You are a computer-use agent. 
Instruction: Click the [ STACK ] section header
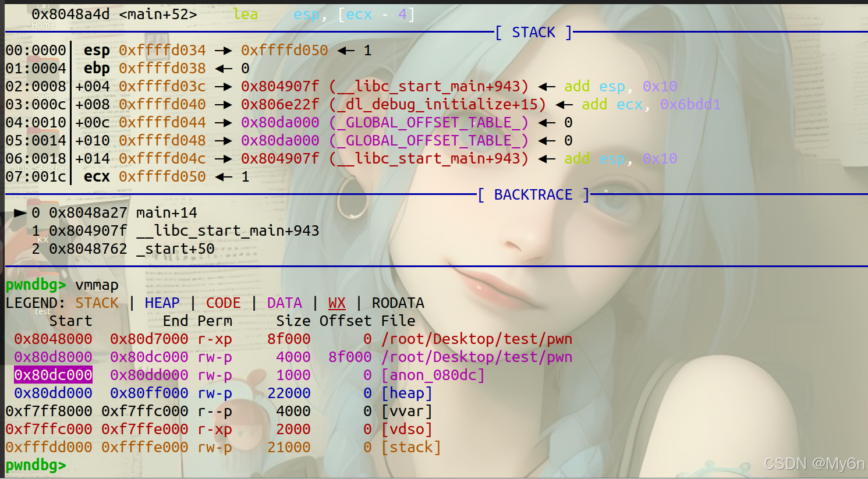pyautogui.click(x=533, y=33)
